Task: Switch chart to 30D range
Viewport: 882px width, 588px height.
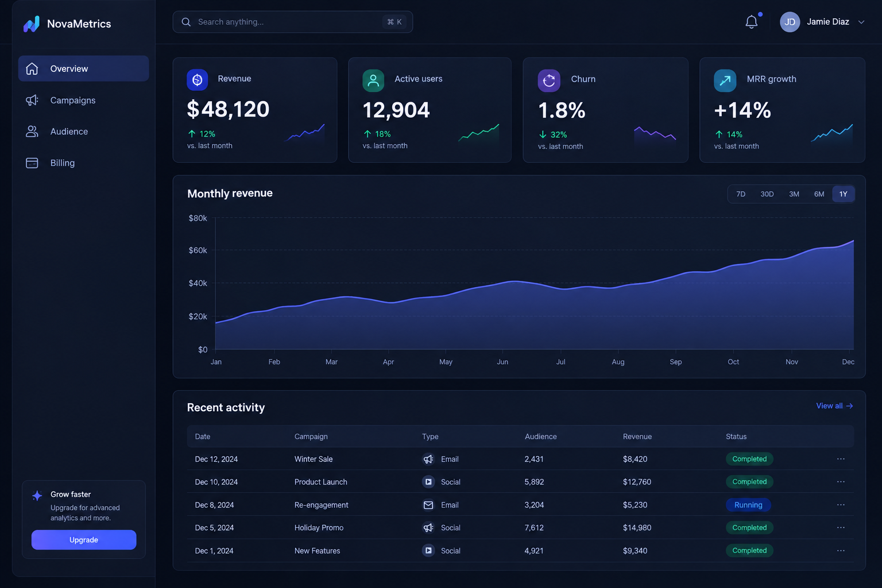Action: coord(767,194)
